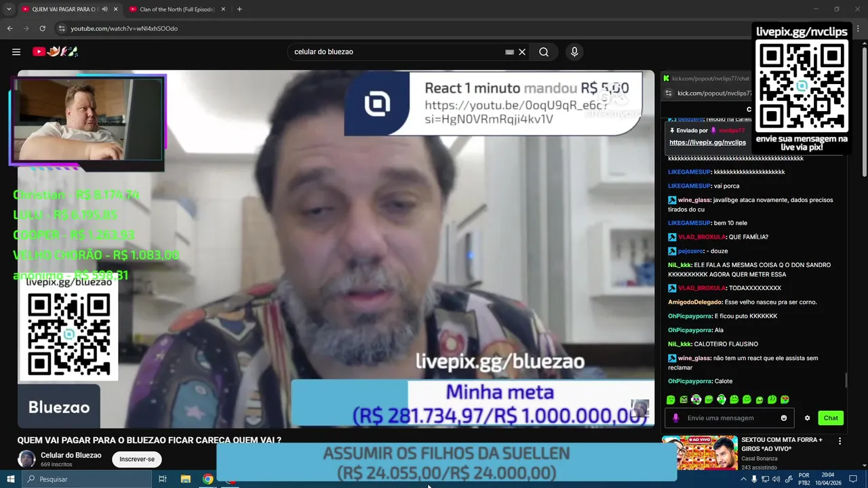868x488 pixels.
Task: Switch to Clan of the North tab
Action: [x=176, y=9]
